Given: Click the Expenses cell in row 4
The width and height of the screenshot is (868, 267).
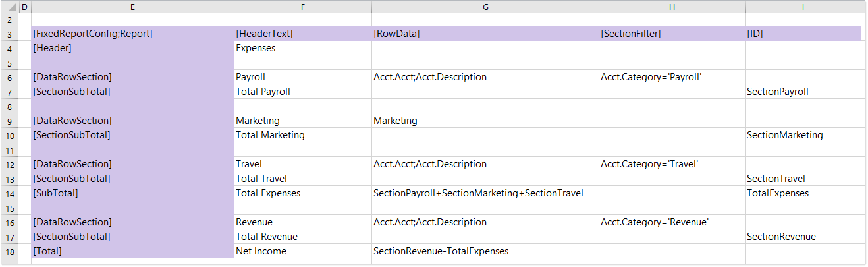Looking at the screenshot, I should coord(256,48).
